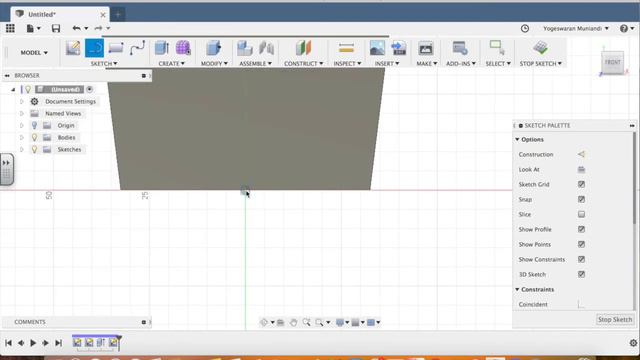Collapse the Constraints section in Sketch Palette
This screenshot has width=640, height=360.
point(517,289)
